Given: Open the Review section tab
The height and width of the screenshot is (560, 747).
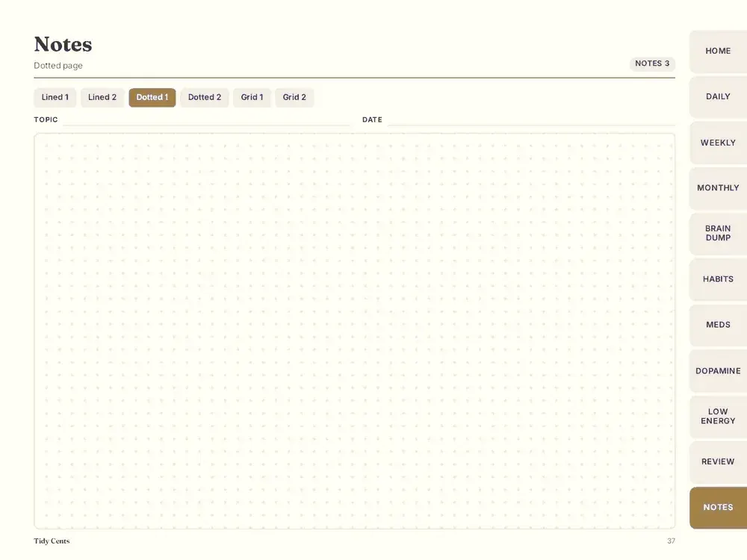Looking at the screenshot, I should 718,462.
